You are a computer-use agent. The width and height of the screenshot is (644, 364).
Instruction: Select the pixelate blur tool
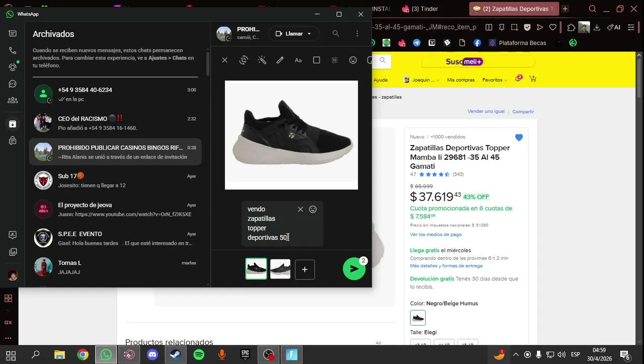click(x=334, y=60)
